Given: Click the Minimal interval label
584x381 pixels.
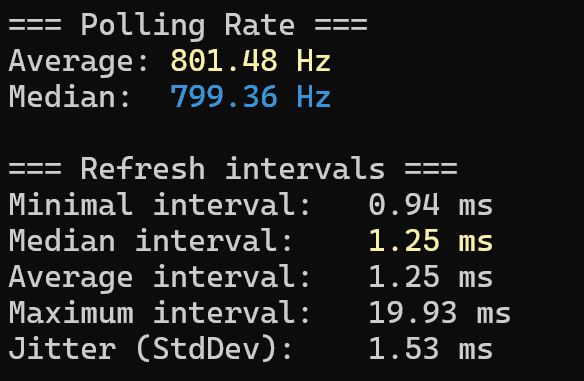Looking at the screenshot, I should (159, 204).
